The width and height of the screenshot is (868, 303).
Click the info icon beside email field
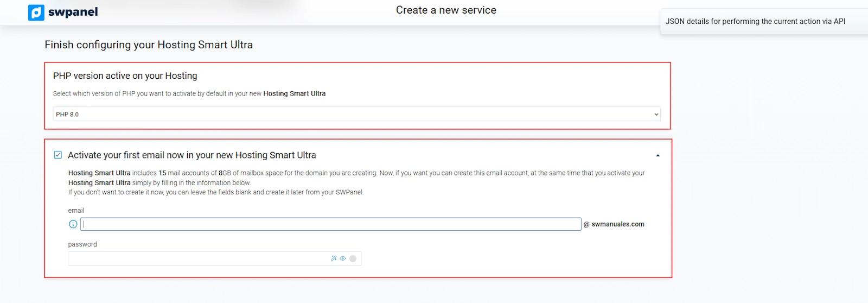[73, 224]
